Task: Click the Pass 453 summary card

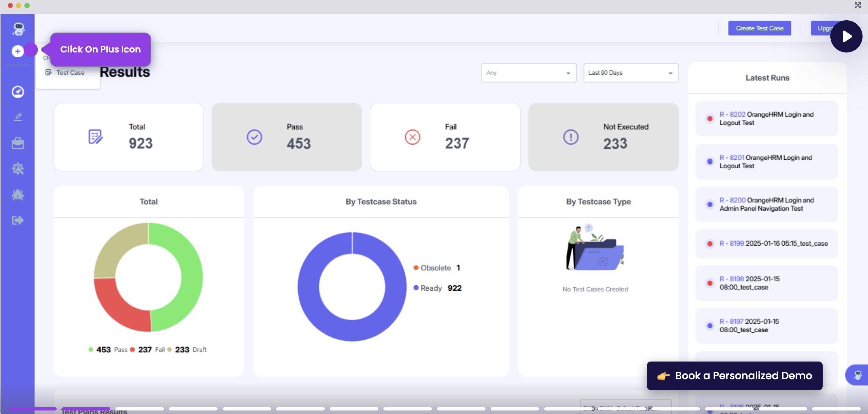Action: pos(286,137)
